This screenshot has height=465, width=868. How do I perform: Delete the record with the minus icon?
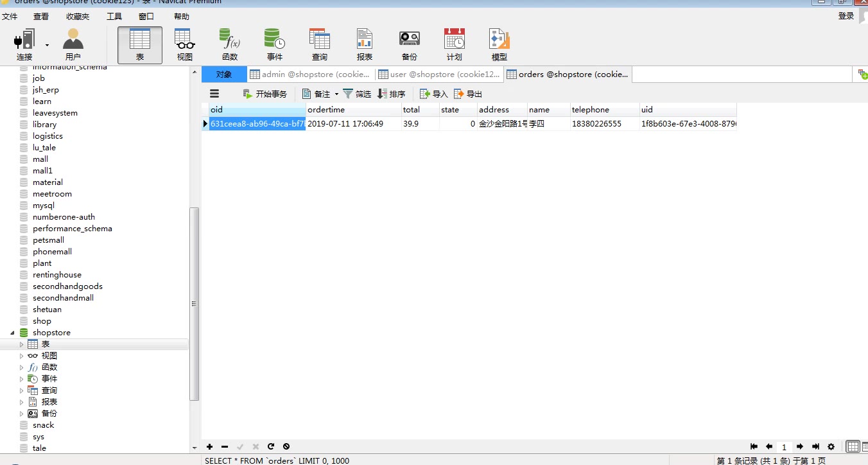225,446
